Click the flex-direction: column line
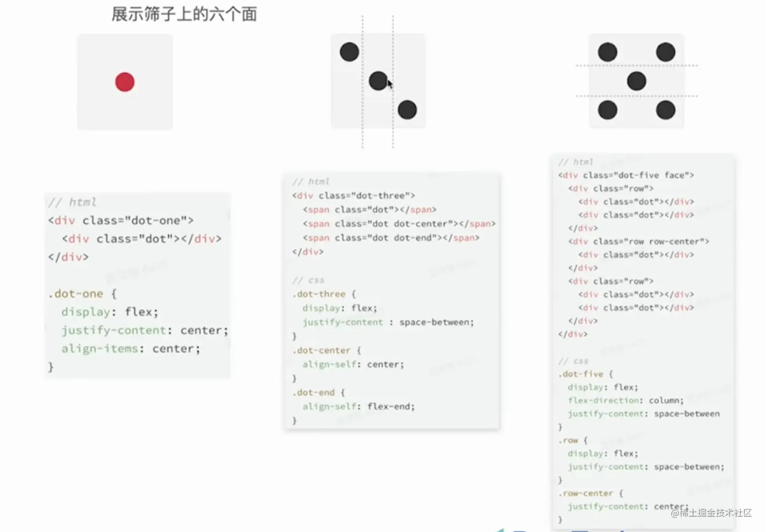Viewport: 766px width, 532px height. pos(626,400)
